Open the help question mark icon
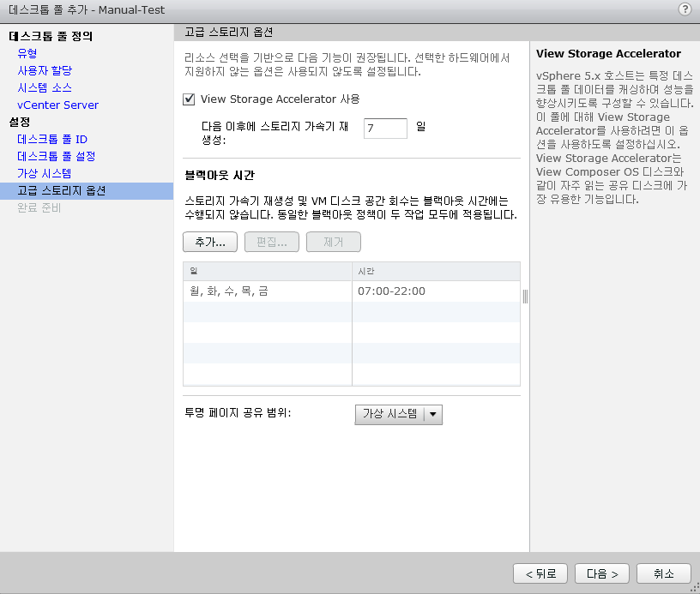This screenshot has height=594, width=700. (685, 9)
